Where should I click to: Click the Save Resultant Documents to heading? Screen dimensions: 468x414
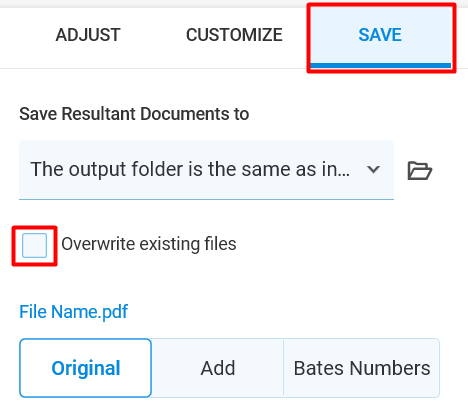coord(134,114)
